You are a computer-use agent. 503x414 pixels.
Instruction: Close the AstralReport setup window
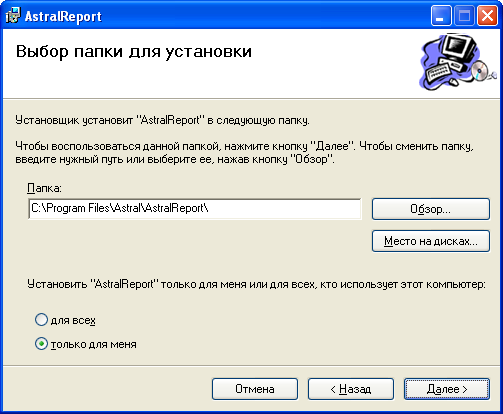coord(487,15)
